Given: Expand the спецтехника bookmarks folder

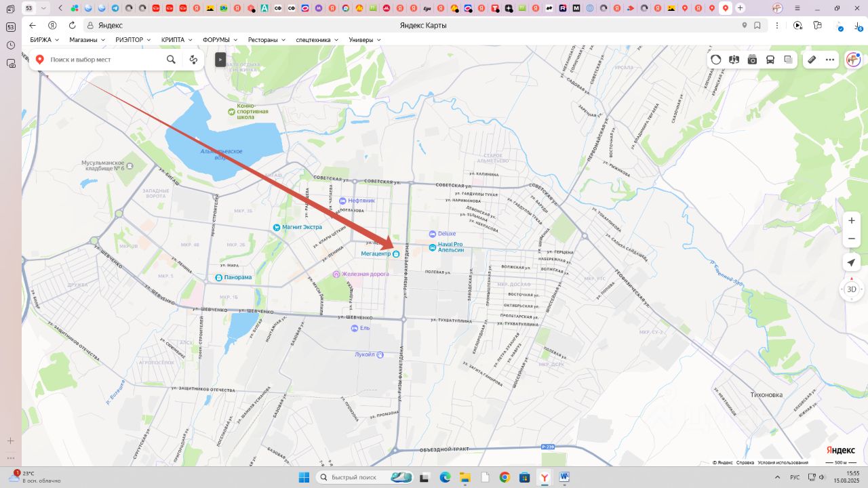Looking at the screenshot, I should (x=317, y=40).
